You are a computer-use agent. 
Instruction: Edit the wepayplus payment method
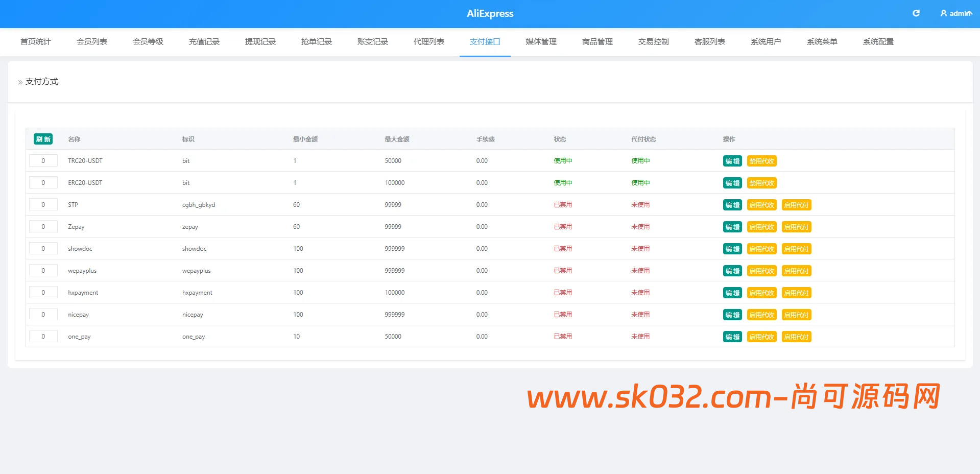[732, 271]
